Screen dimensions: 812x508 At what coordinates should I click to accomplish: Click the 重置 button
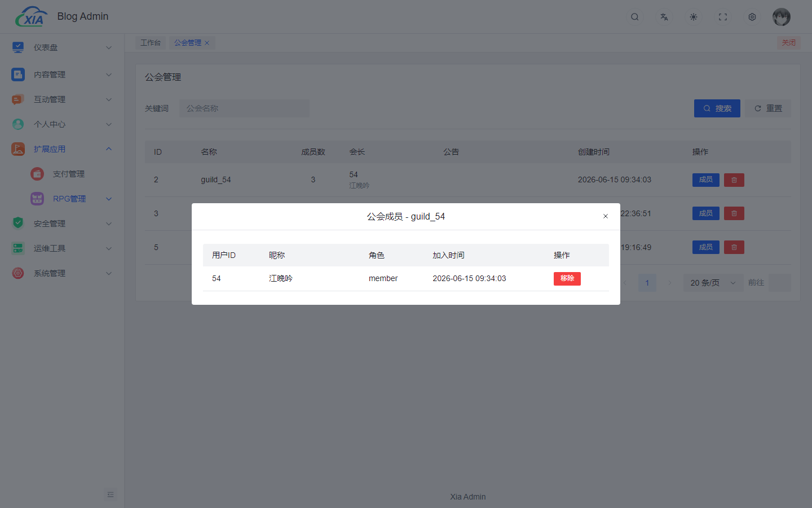768,108
